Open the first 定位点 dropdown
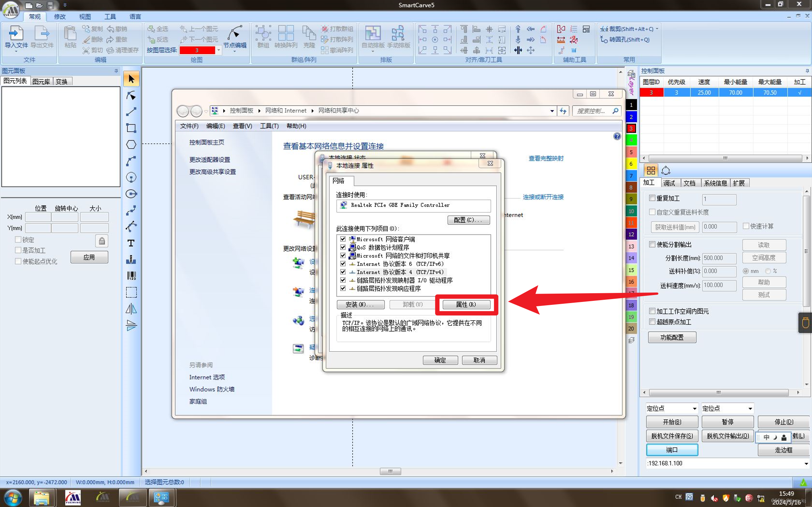812x507 pixels. pyautogui.click(x=694, y=408)
